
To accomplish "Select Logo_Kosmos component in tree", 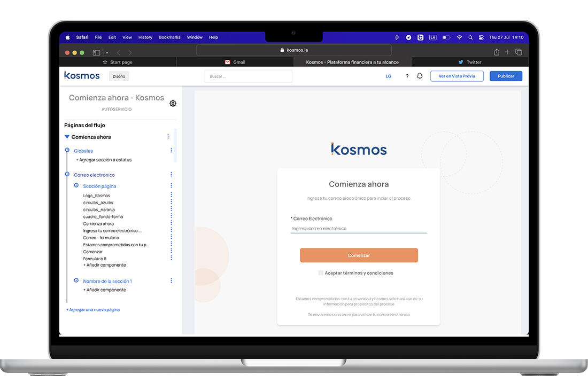I will 97,196.
